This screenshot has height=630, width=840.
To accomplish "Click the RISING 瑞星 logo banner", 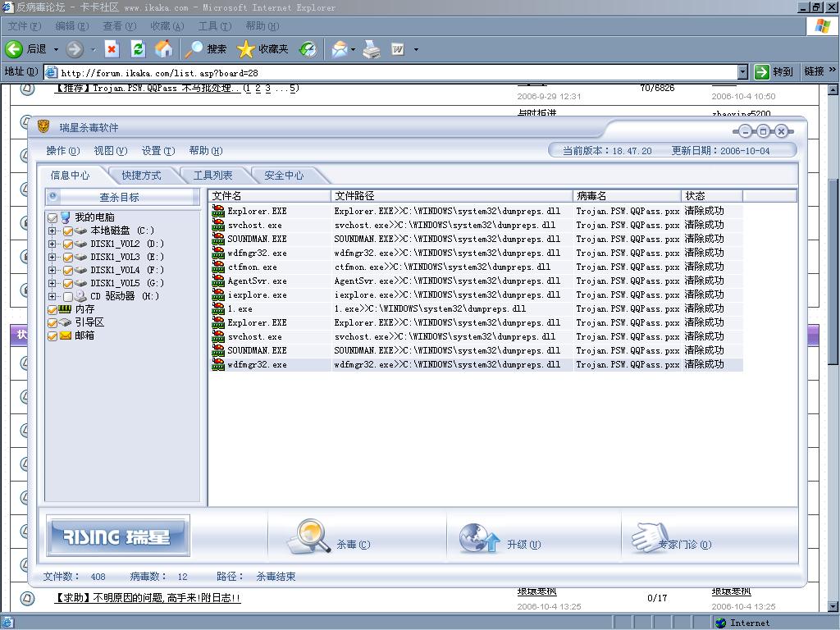I will pos(118,536).
